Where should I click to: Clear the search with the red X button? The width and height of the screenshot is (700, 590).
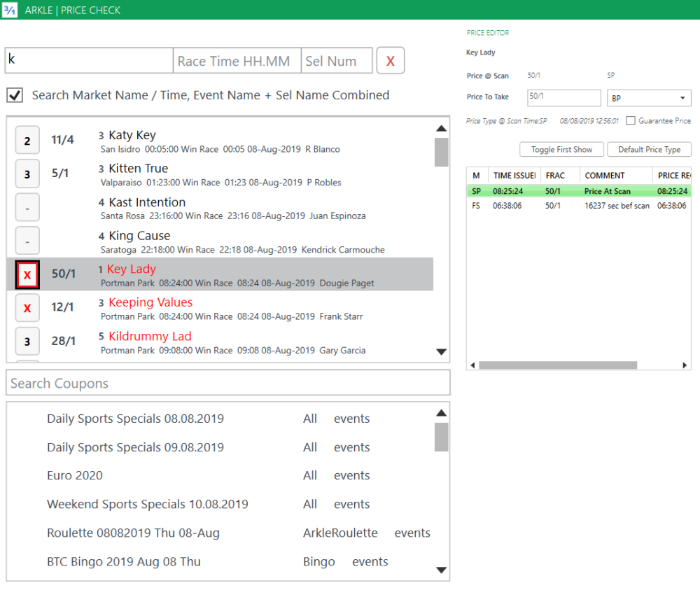tap(390, 61)
